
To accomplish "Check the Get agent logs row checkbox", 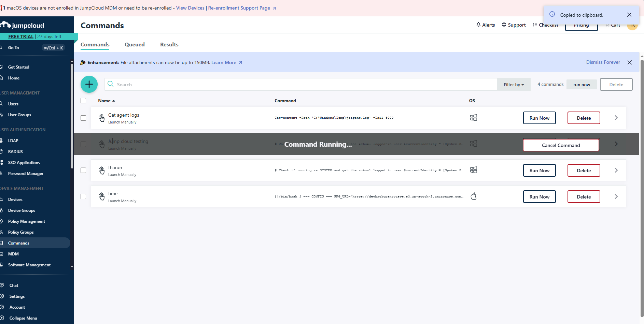I will coord(83,118).
